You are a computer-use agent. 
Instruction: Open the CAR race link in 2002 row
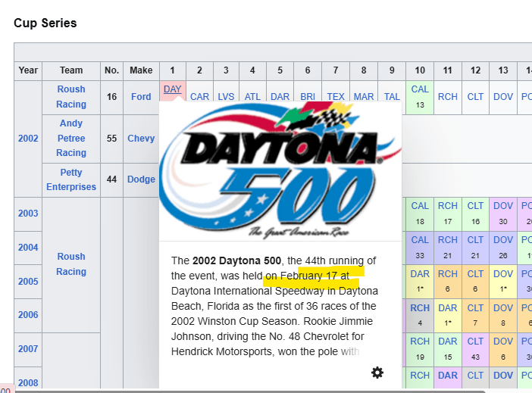(x=200, y=97)
